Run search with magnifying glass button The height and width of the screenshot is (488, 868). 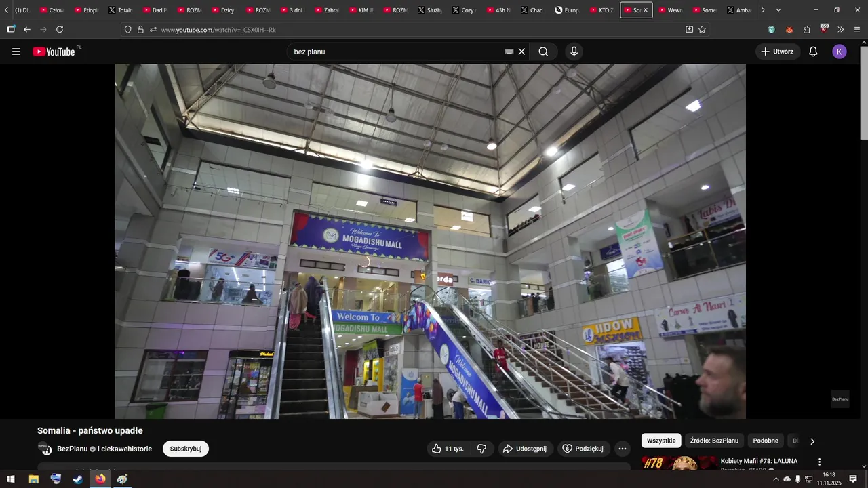(543, 52)
